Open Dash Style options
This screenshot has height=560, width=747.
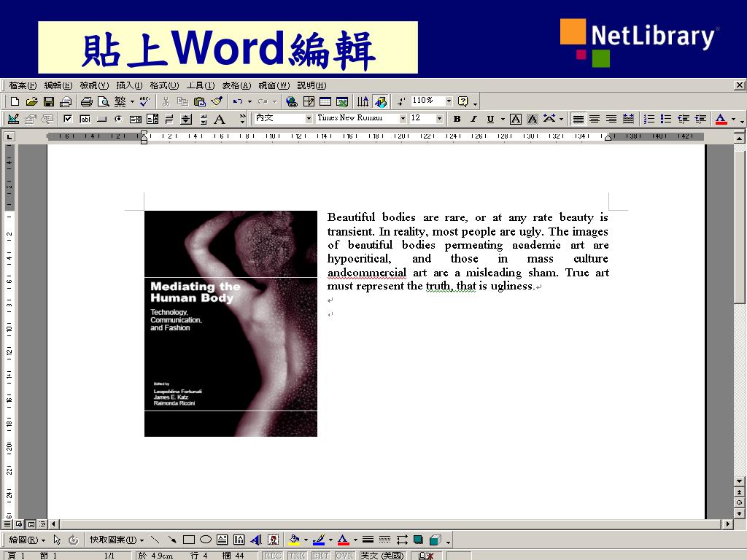pyautogui.click(x=384, y=540)
